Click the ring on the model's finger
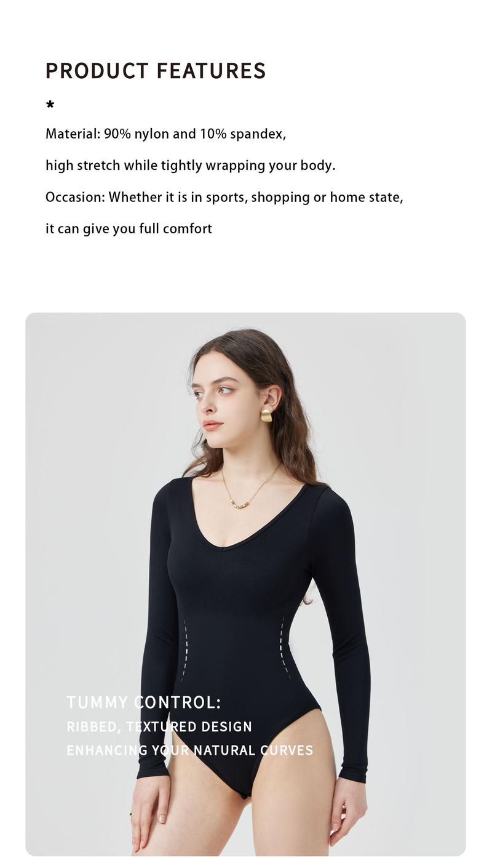 pyautogui.click(x=132, y=814)
